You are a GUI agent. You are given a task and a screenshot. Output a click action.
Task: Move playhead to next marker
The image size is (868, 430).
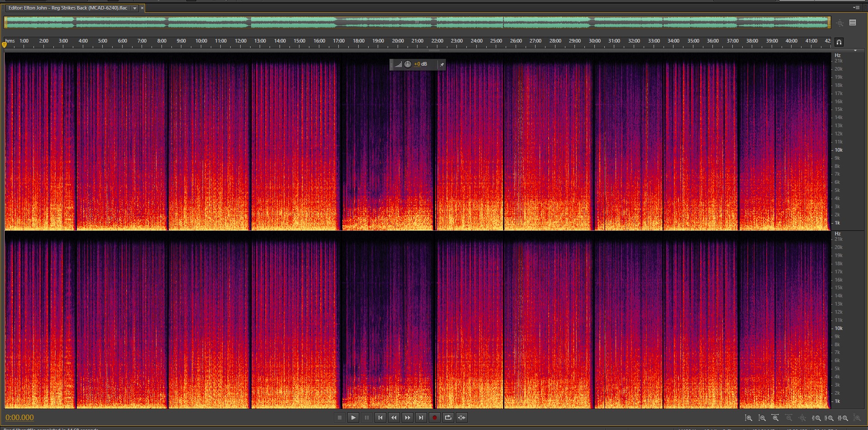click(x=421, y=418)
